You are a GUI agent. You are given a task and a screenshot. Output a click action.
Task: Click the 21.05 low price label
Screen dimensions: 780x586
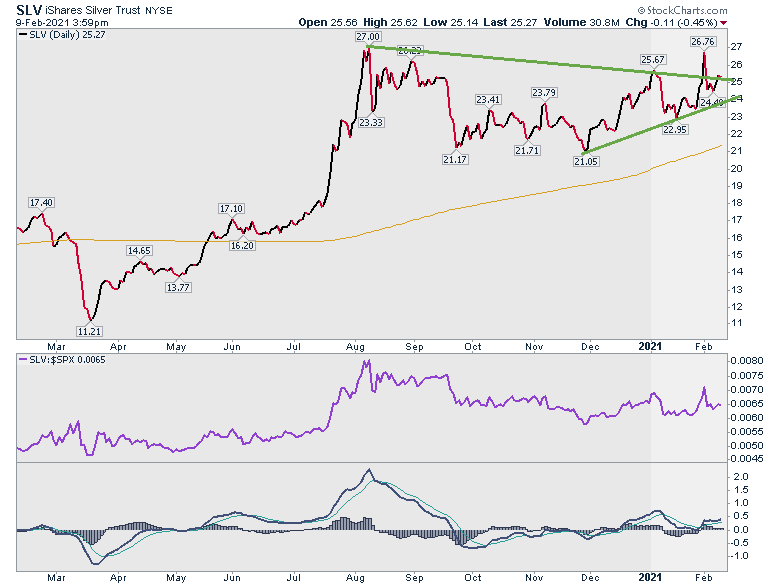pos(586,162)
